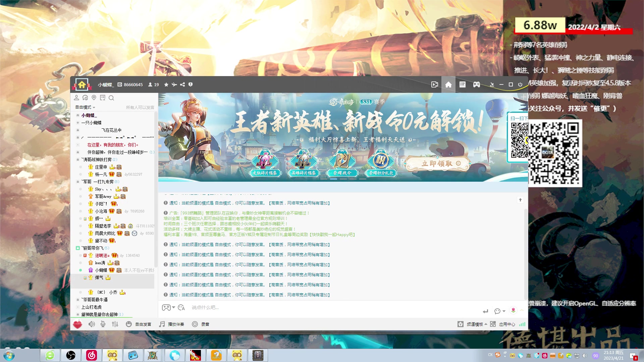The height and width of the screenshot is (362, 644).
Task: Select user 小沧海
Action: [x=101, y=211]
